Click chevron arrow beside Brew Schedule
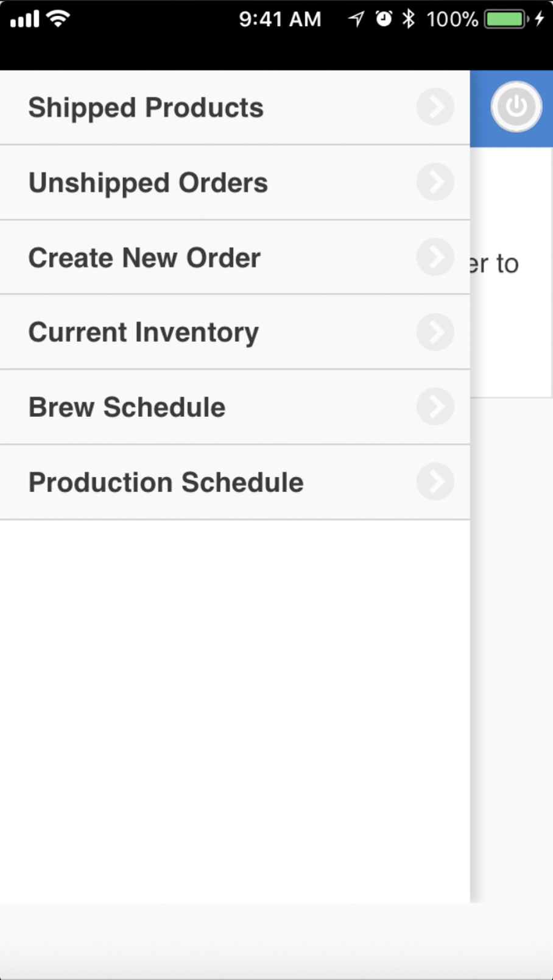Screen dimensions: 553x980 coord(435,407)
